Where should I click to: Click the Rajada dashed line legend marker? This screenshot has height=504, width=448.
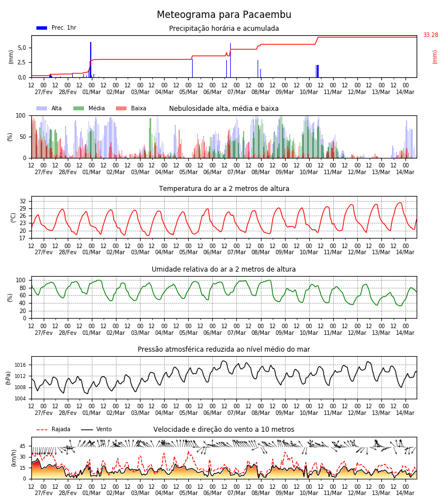42,430
